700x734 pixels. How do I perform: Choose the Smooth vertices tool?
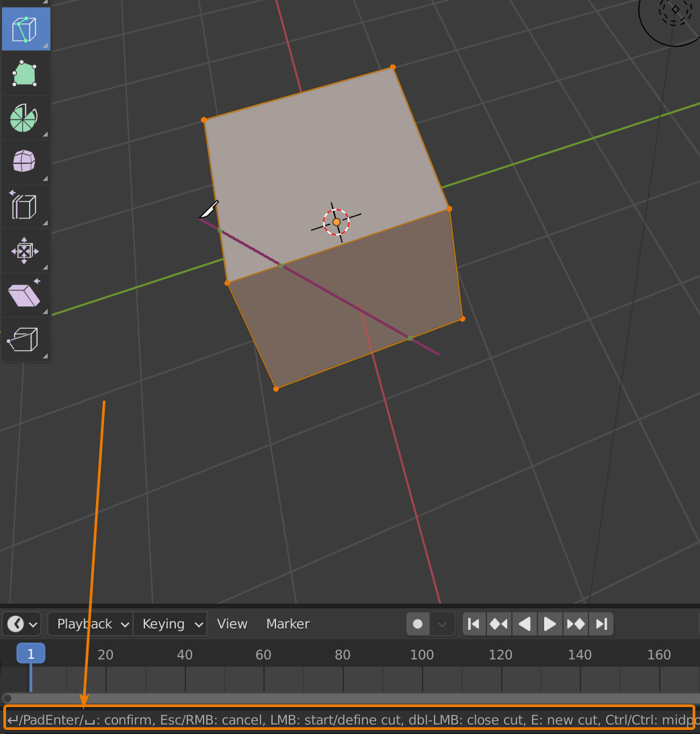coord(25,161)
